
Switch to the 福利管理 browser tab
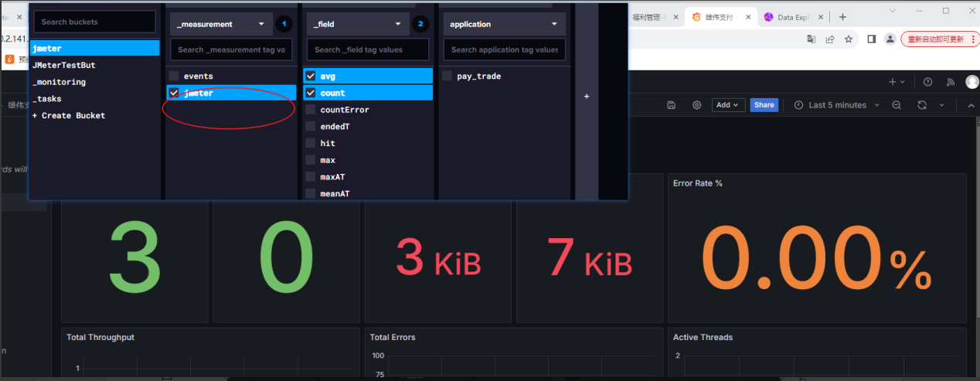click(655, 17)
